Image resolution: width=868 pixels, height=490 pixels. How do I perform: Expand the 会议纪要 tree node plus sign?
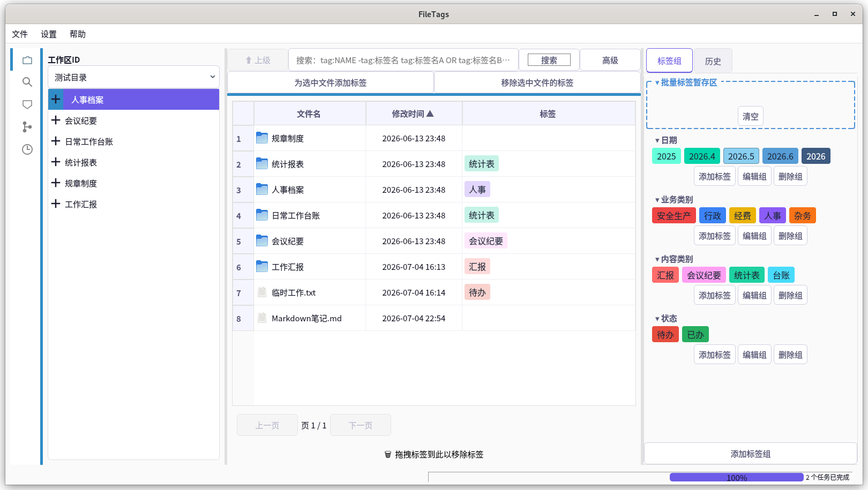(x=56, y=120)
